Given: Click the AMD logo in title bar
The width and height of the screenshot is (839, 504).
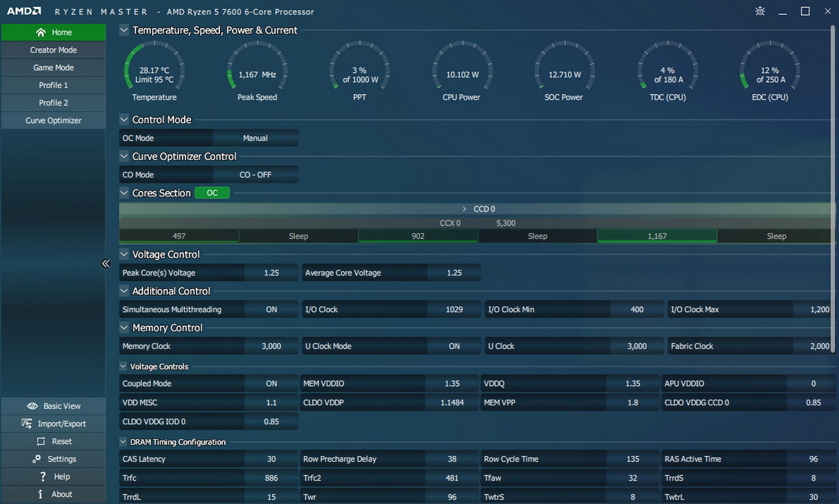Looking at the screenshot, I should [x=24, y=11].
